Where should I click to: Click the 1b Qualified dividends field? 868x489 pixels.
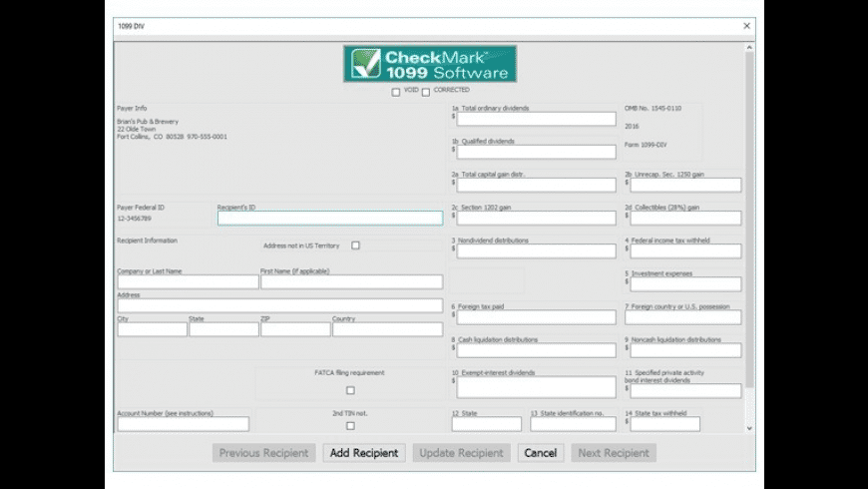coord(536,152)
